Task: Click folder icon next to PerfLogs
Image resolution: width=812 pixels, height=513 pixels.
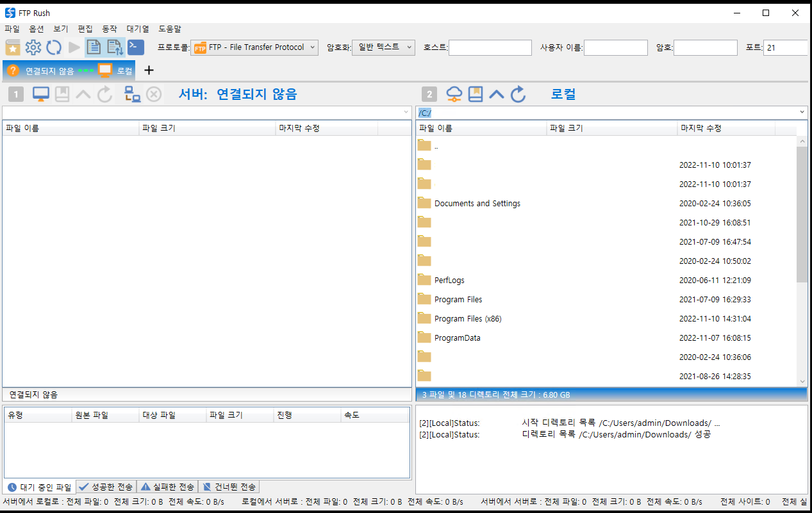Action: point(424,280)
